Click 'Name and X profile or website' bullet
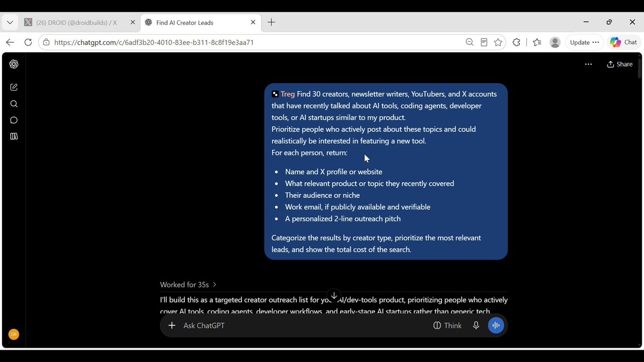This screenshot has width=644, height=362. coord(334,172)
